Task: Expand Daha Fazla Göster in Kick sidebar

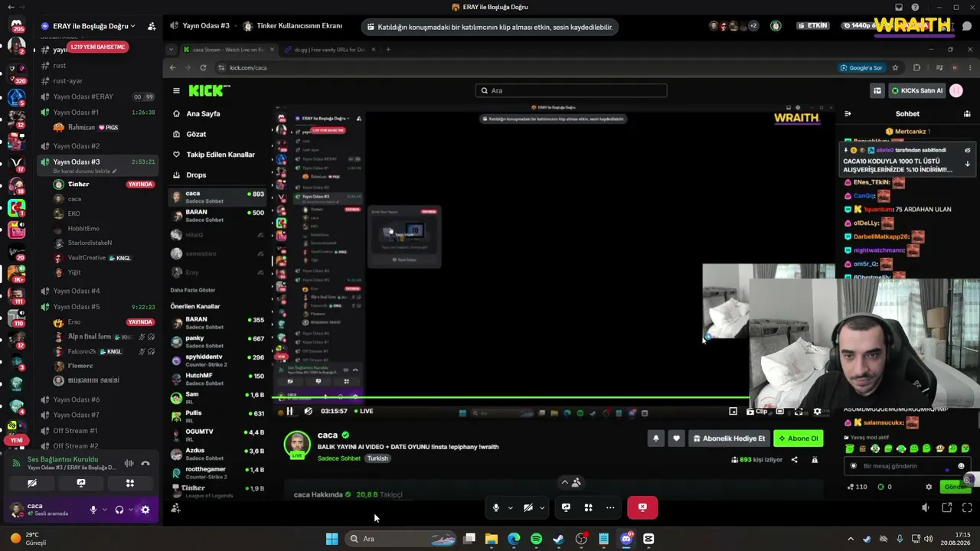Action: tap(193, 290)
